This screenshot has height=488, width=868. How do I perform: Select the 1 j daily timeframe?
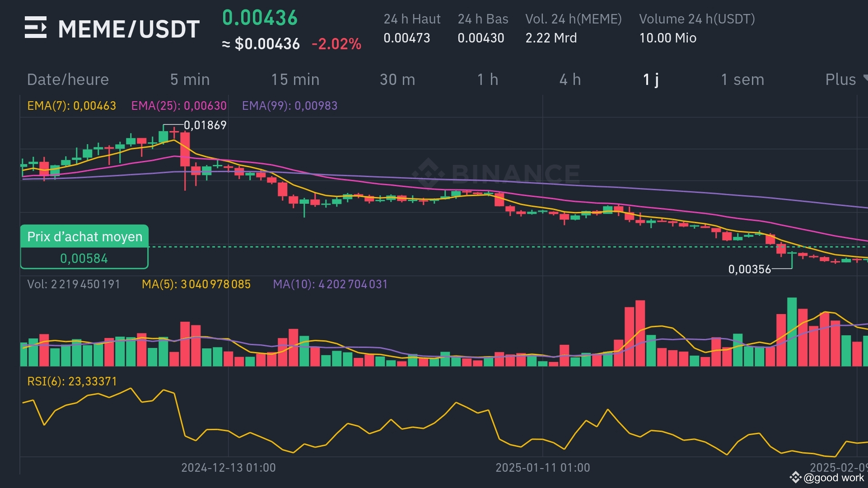(650, 80)
